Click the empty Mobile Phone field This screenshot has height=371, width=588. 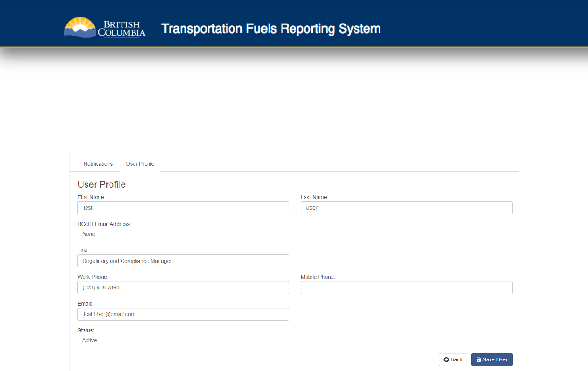point(406,287)
